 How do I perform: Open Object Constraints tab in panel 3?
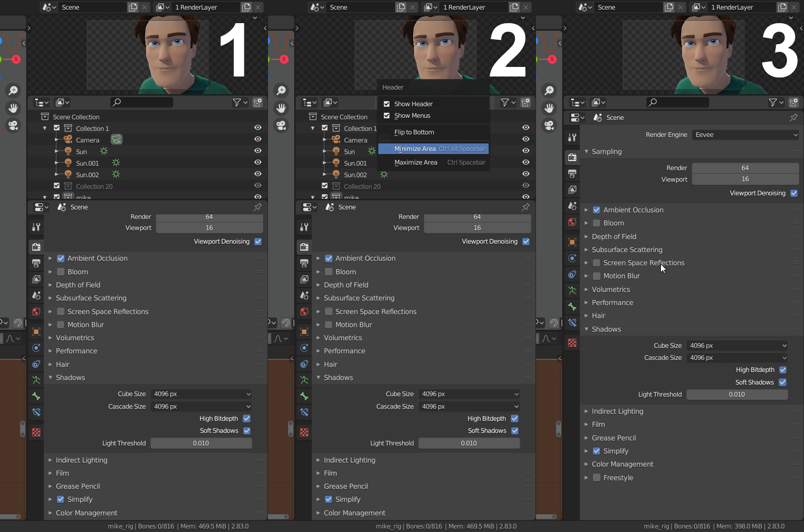572,274
